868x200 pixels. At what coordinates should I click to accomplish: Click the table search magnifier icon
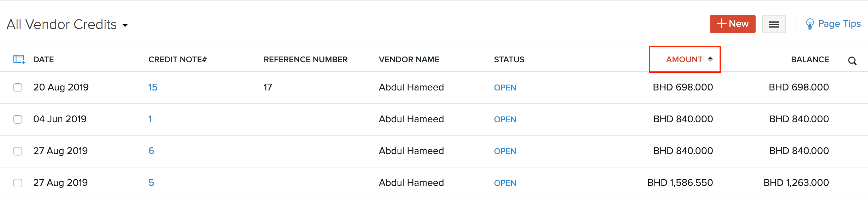click(x=852, y=61)
